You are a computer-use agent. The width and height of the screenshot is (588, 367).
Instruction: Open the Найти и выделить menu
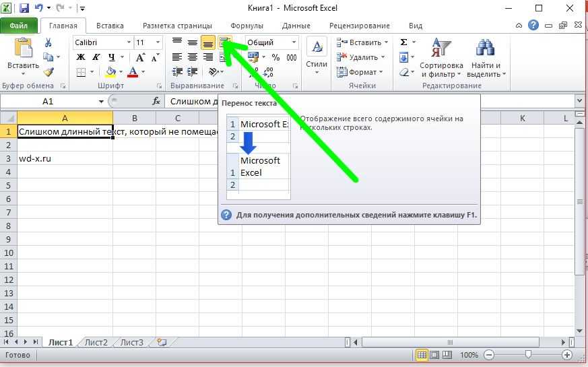click(486, 57)
